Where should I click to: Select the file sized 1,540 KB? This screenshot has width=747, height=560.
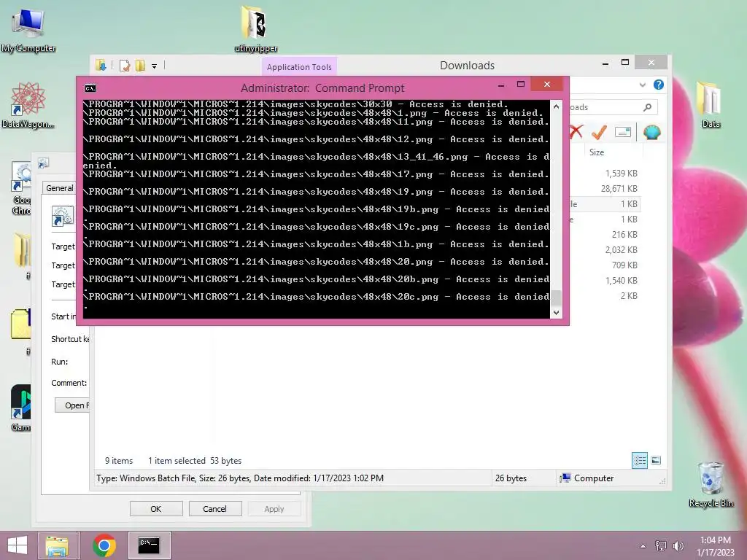click(622, 281)
